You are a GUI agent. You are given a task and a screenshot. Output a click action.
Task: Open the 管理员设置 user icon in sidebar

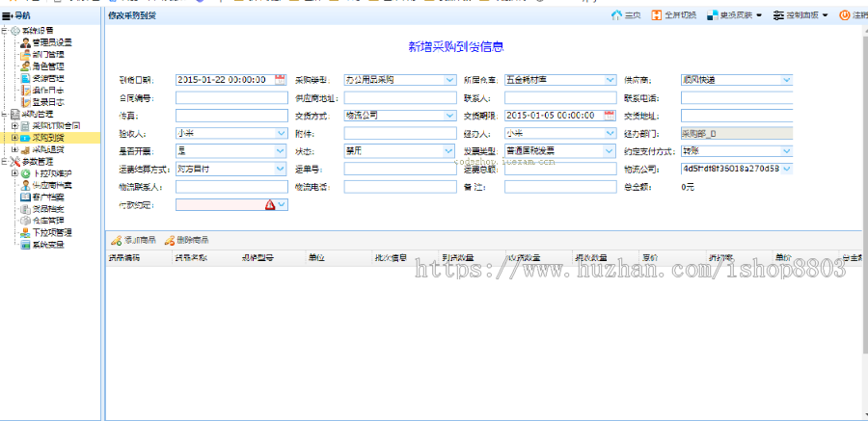click(x=25, y=42)
